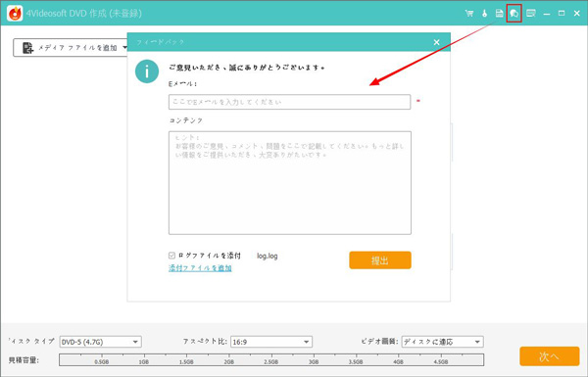
Task: Click the register key icon in title bar
Action: click(x=484, y=14)
